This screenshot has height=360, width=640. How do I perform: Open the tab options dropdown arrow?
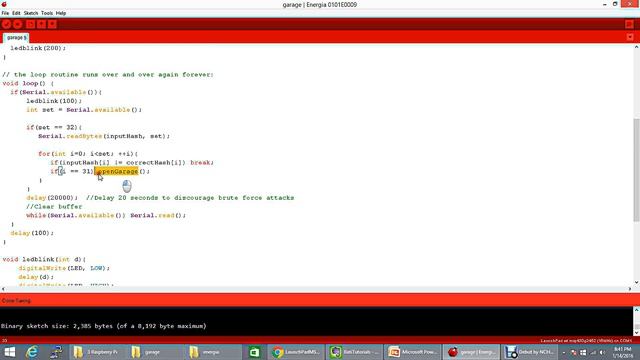pos(630,37)
